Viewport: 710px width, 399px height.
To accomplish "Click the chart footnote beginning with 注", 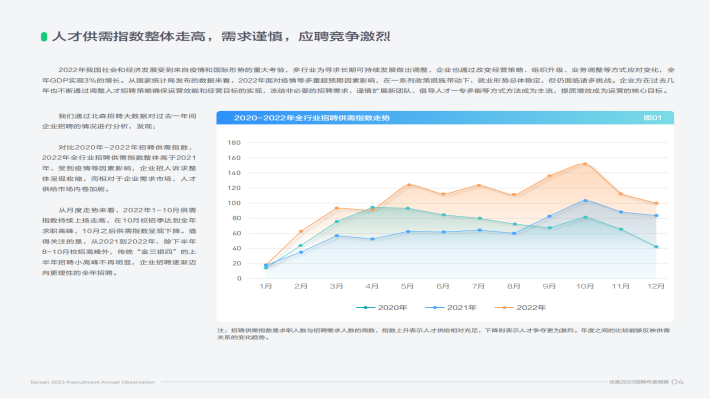I will tap(443, 334).
